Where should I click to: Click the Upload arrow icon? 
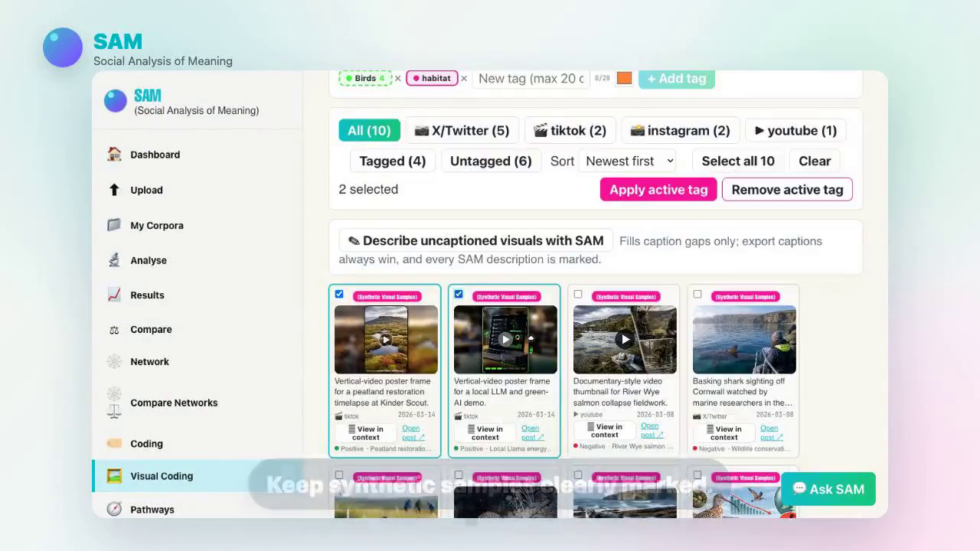[114, 190]
